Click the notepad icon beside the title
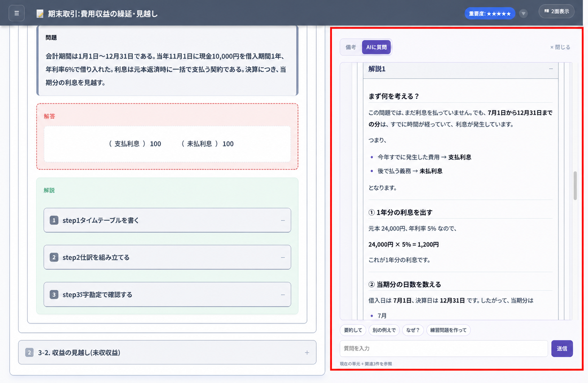The height and width of the screenshot is (383, 588). coord(40,14)
